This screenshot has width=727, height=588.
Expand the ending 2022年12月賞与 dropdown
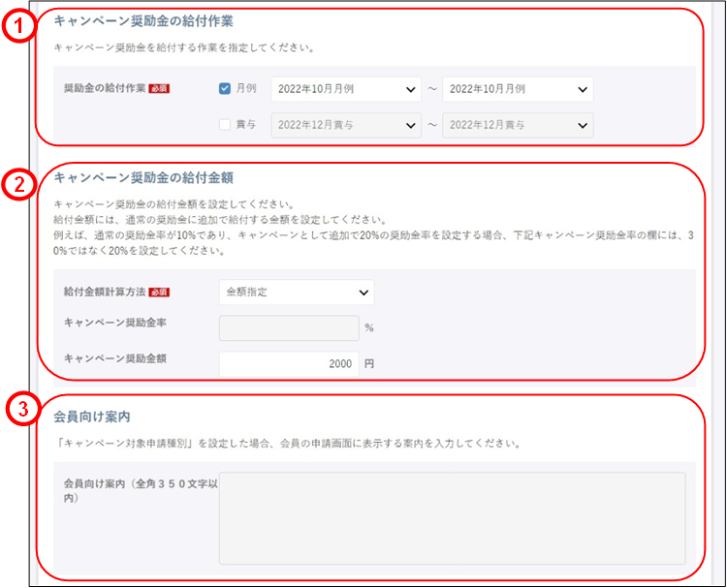[517, 125]
